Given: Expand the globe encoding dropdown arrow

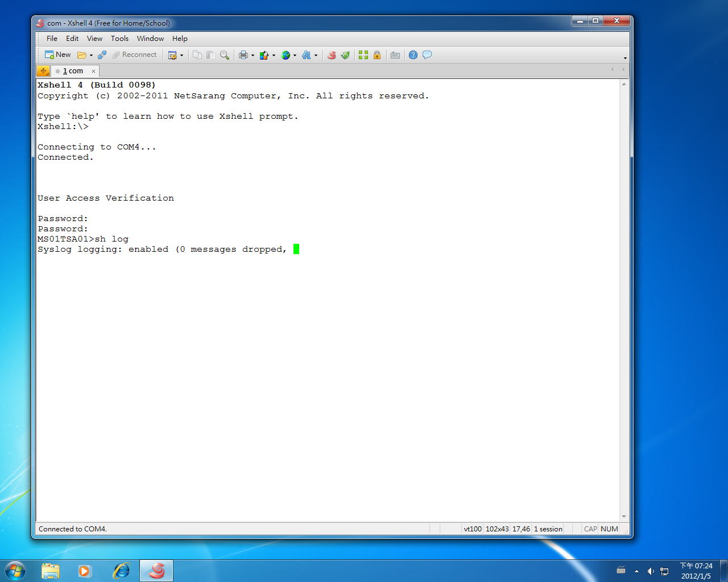Looking at the screenshot, I should [295, 56].
